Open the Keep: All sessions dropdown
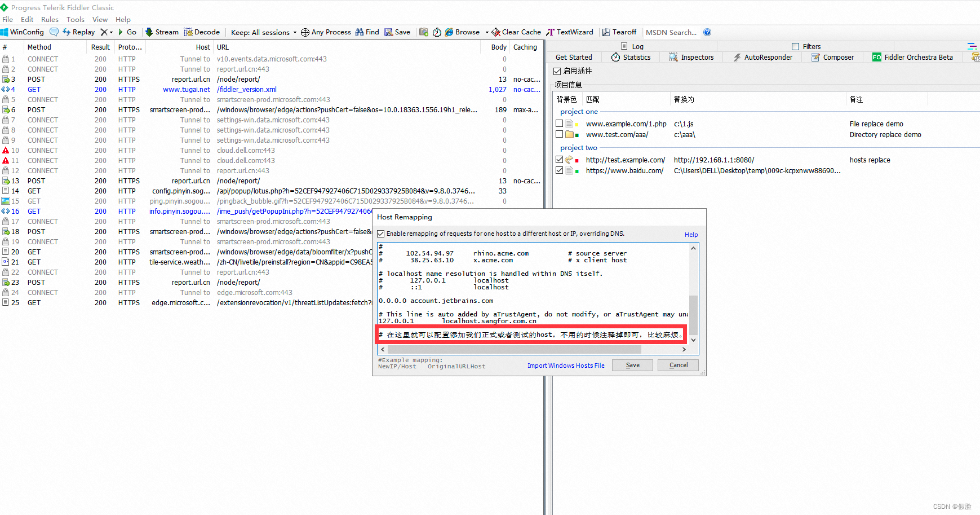 [264, 32]
